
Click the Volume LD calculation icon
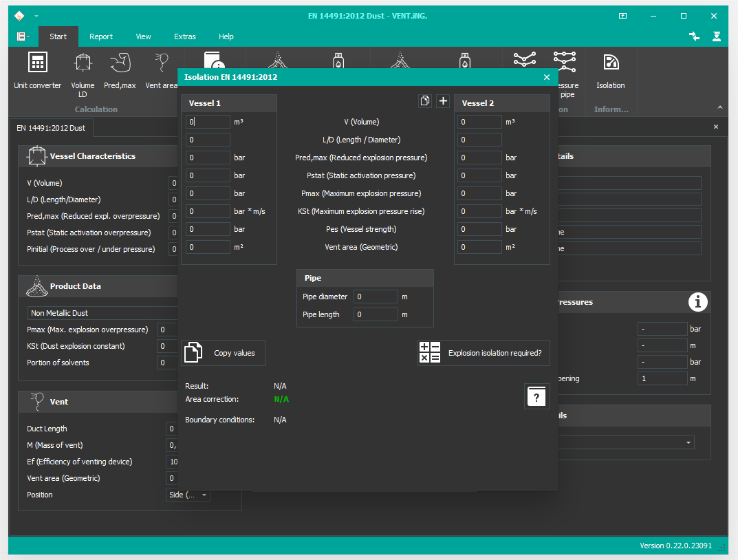tap(83, 71)
